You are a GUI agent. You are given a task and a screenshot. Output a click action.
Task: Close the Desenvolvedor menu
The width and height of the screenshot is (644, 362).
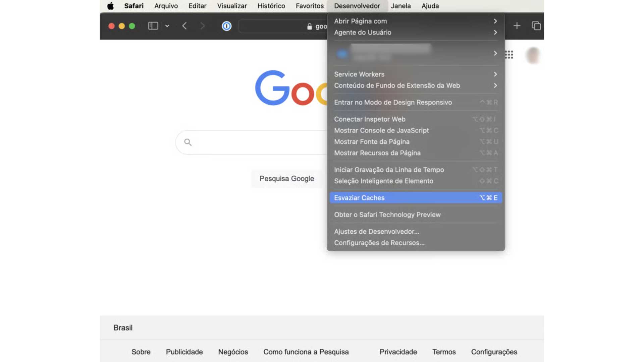pyautogui.click(x=357, y=6)
